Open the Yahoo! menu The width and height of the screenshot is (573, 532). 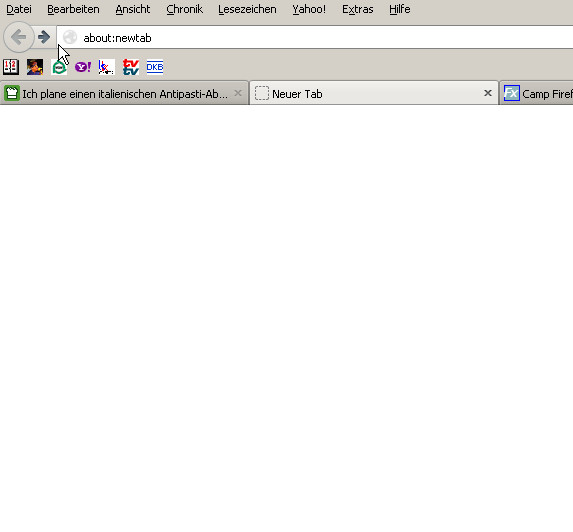click(309, 9)
